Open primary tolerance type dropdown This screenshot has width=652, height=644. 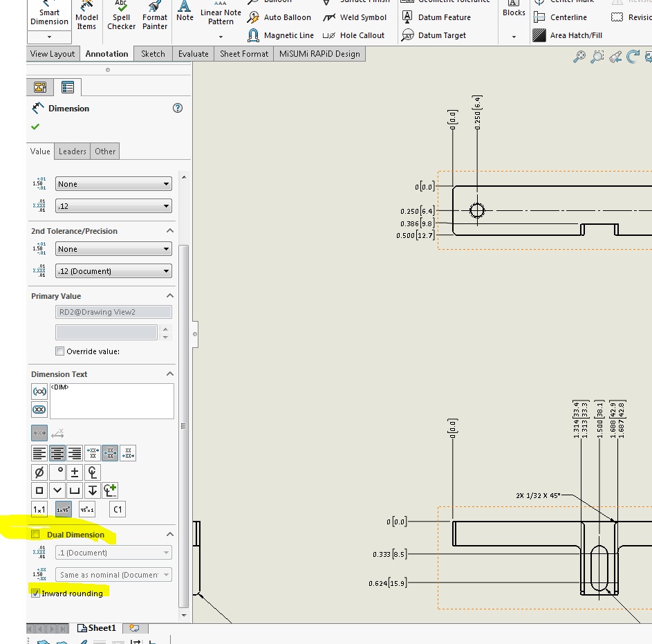113,184
